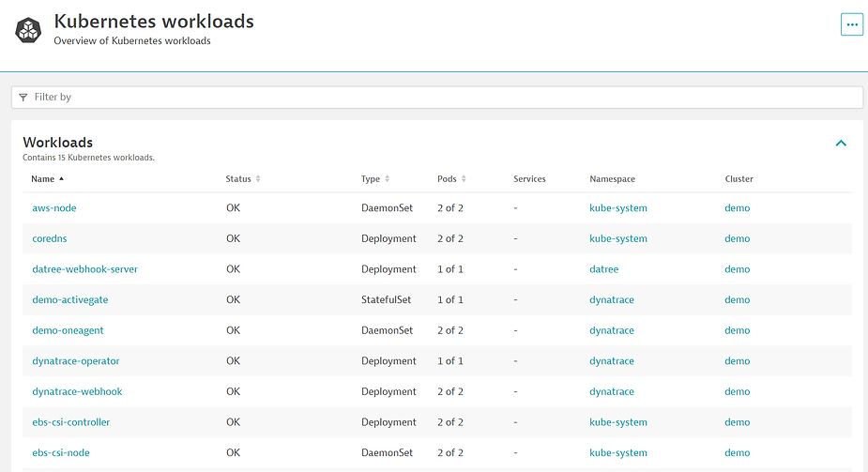Image resolution: width=868 pixels, height=472 pixels.
Task: Click "Contains 15 Kubernetes workloads" text
Action: 88,158
